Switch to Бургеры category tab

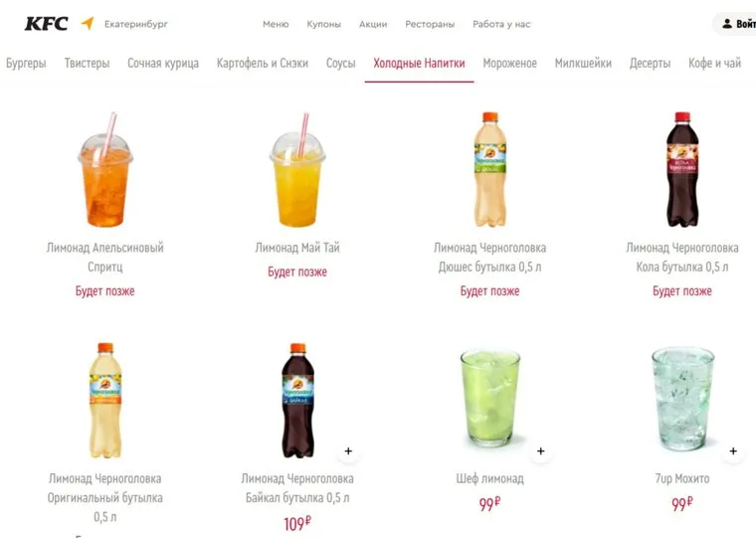coord(26,64)
